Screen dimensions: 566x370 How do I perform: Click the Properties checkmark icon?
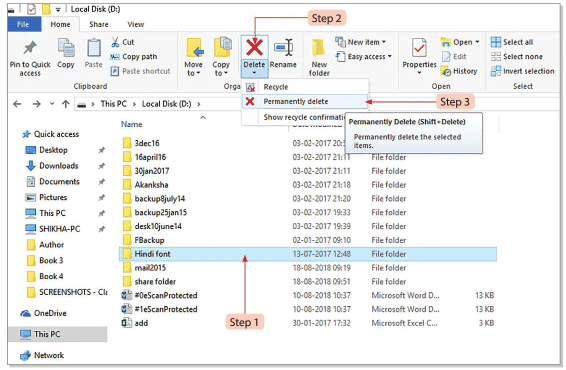tap(419, 48)
